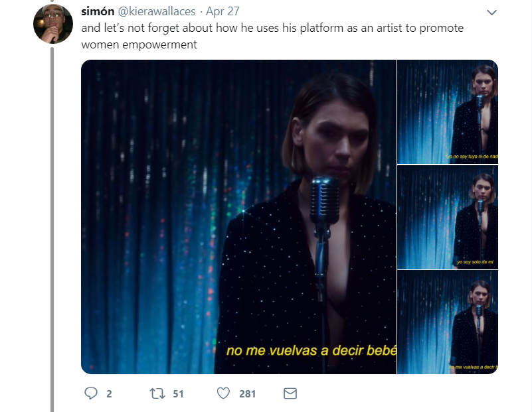Like the tweet with the heart icon
The image size is (532, 412).
[223, 393]
